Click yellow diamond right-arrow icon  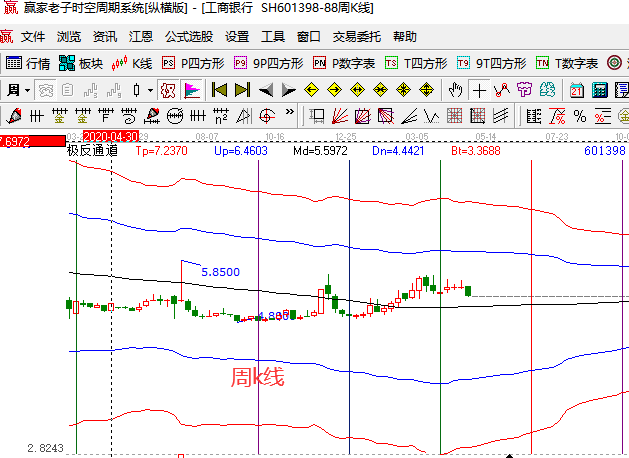[x=334, y=90]
